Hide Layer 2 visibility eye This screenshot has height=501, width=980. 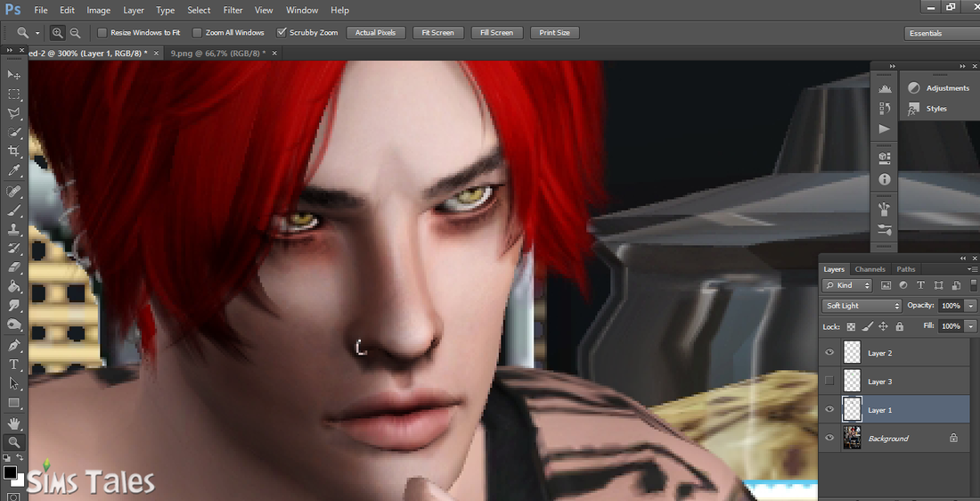(x=829, y=353)
